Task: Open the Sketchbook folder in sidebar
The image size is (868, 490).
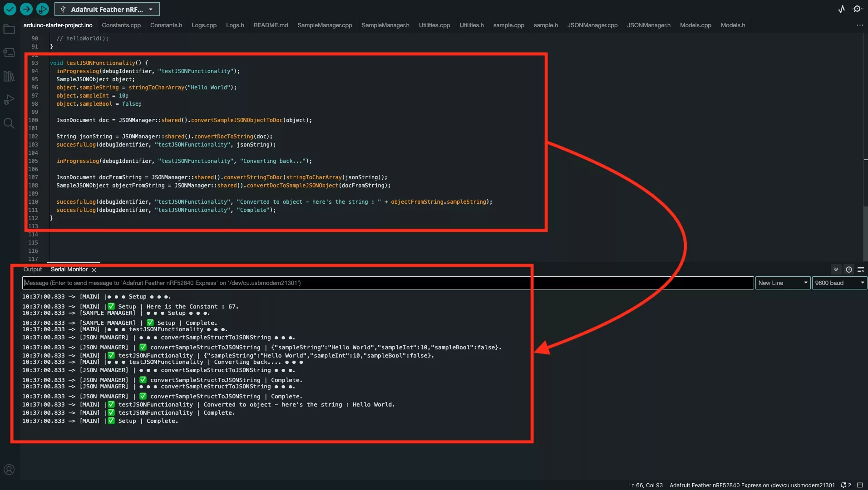Action: (x=9, y=29)
